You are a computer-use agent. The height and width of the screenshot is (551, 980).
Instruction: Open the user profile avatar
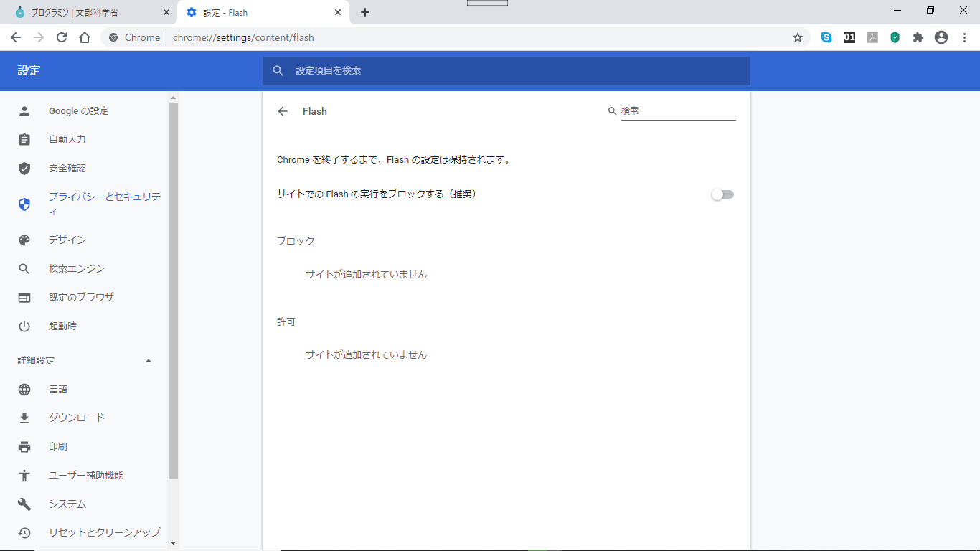[x=941, y=37]
